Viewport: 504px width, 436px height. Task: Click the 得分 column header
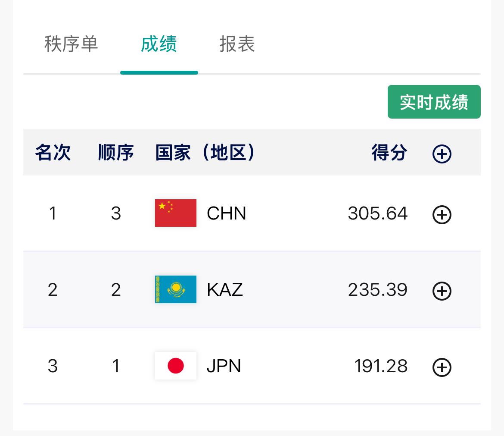point(389,153)
